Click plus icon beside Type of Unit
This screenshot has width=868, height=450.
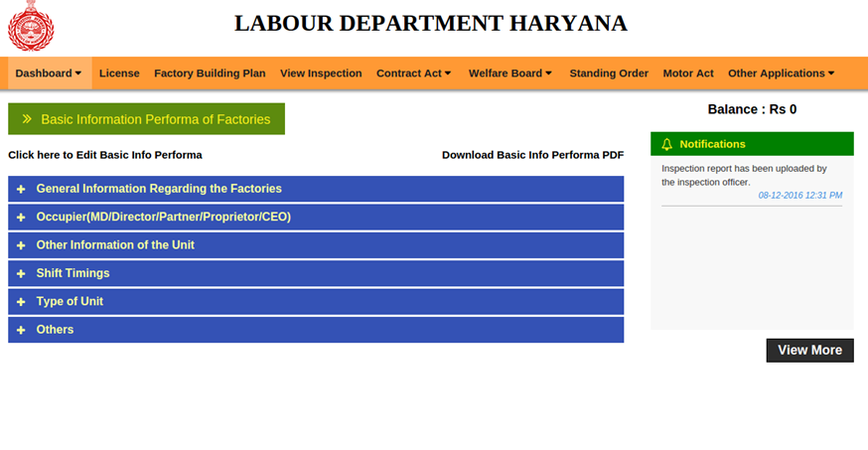pyautogui.click(x=21, y=302)
